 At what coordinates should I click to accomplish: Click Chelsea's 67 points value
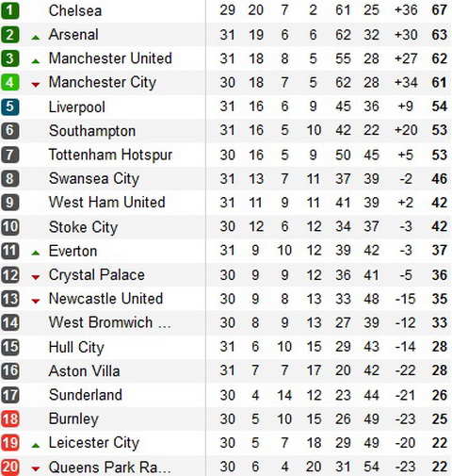439,10
